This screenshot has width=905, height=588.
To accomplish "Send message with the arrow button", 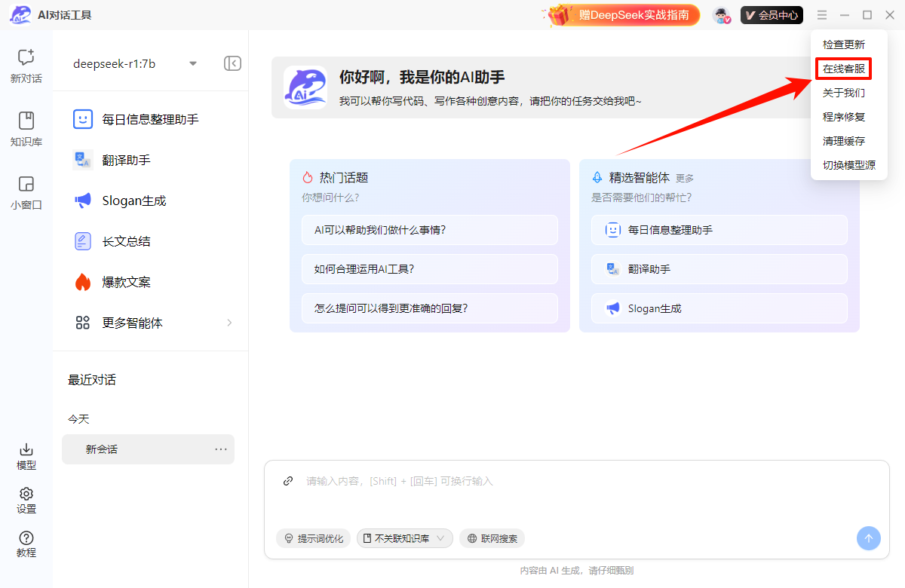I will pyautogui.click(x=868, y=538).
